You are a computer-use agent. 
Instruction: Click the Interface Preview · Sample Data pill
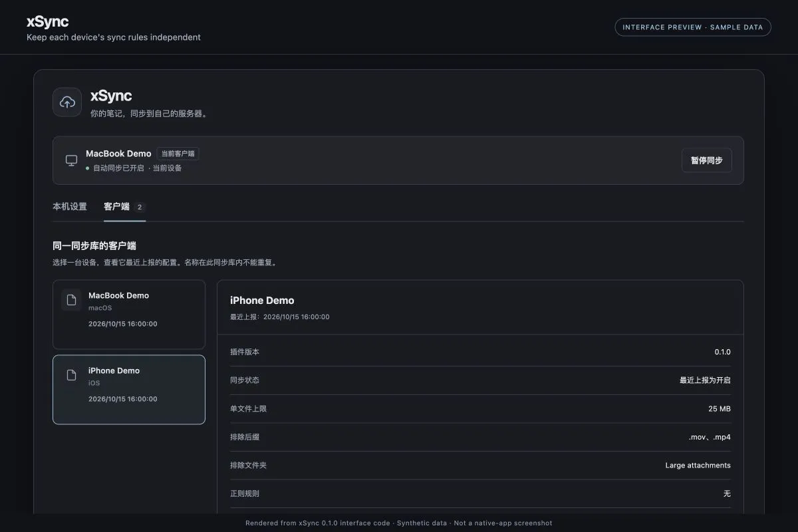(x=692, y=27)
